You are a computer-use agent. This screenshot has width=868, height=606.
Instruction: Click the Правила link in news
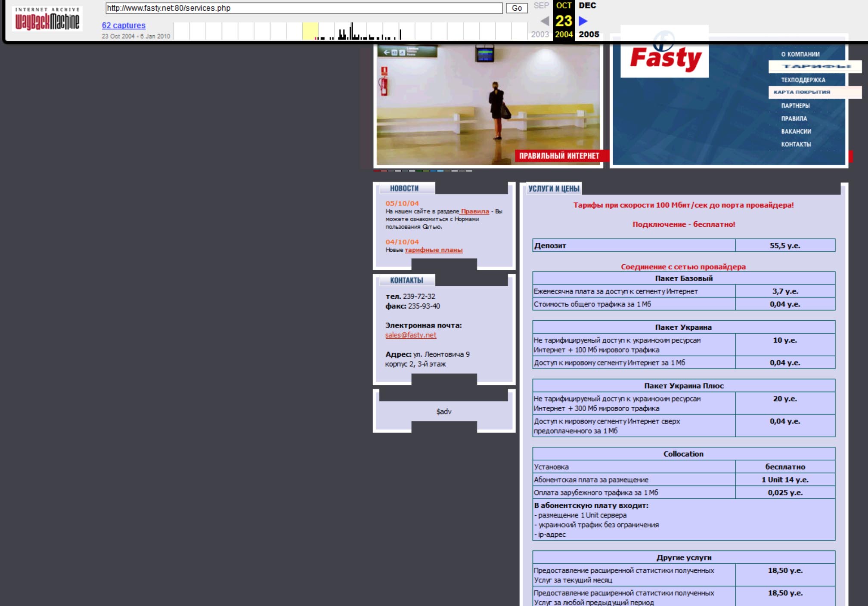coord(475,211)
